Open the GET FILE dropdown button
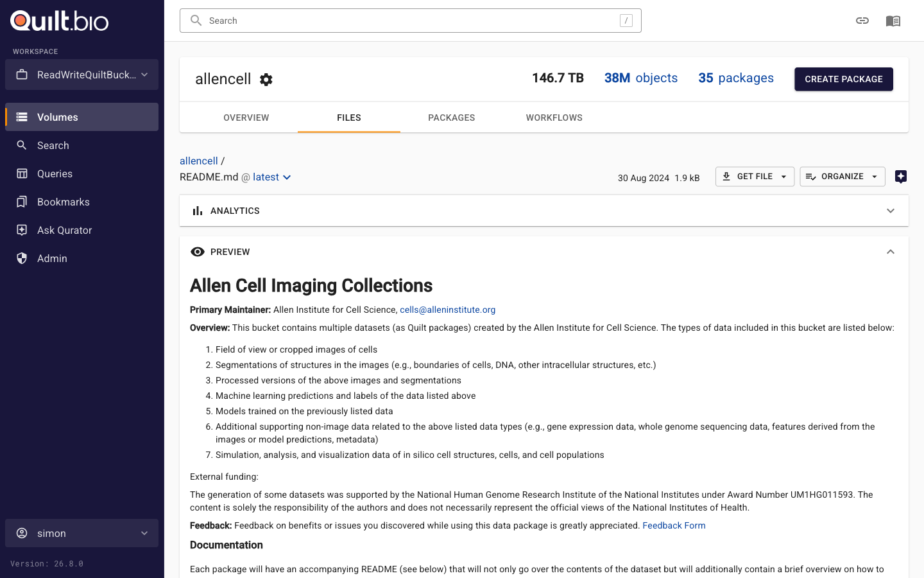This screenshot has width=924, height=578. [x=755, y=177]
